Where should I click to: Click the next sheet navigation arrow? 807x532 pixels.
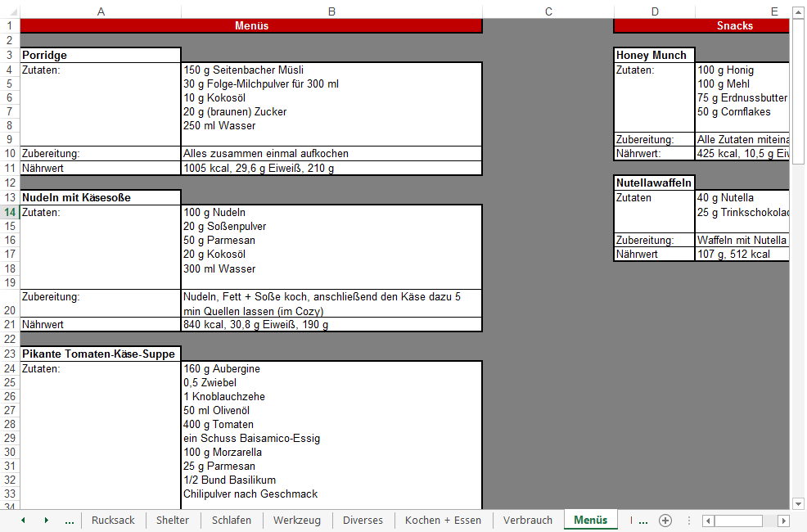46,521
